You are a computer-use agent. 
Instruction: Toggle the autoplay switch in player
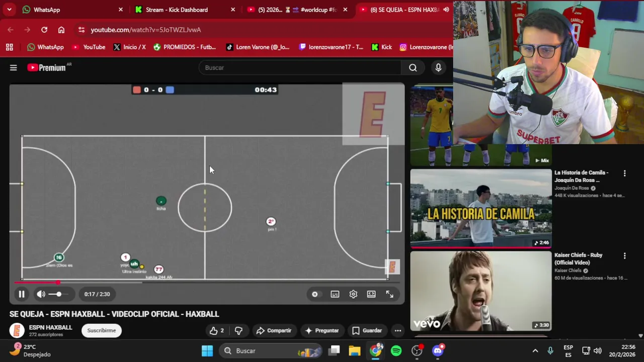click(315, 294)
